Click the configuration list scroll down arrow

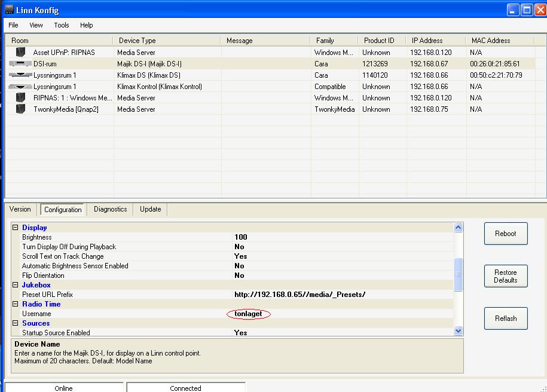[459, 330]
